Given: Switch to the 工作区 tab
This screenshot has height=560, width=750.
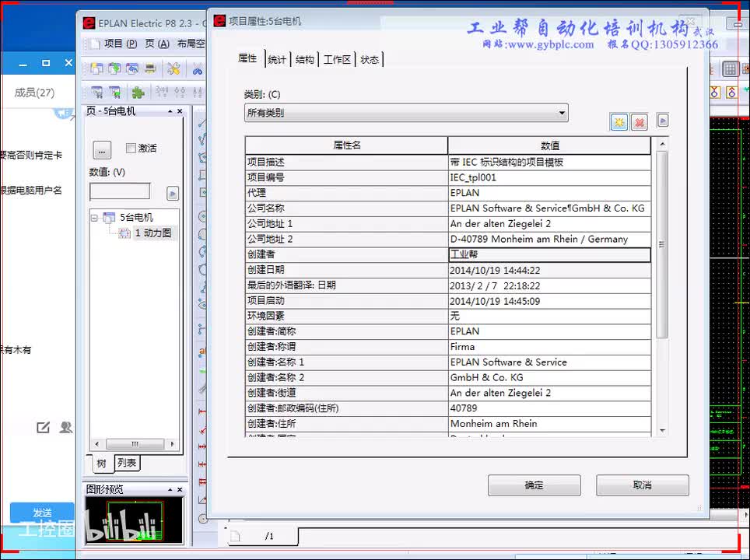Looking at the screenshot, I should [x=337, y=60].
